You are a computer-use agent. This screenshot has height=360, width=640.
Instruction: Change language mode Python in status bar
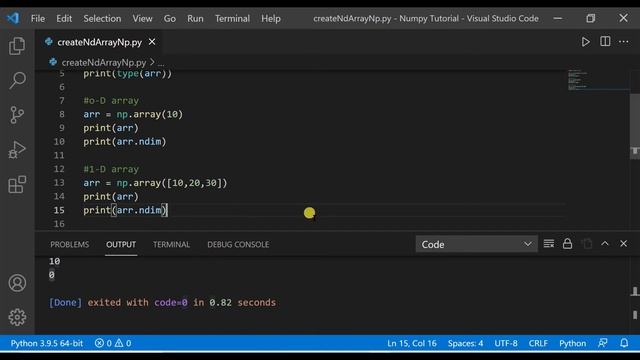572,343
